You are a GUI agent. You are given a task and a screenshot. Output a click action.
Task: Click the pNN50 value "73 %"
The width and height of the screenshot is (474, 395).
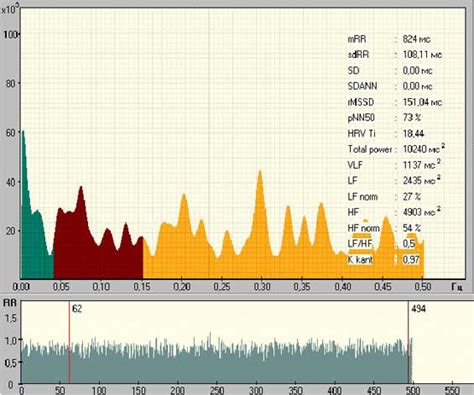pyautogui.click(x=412, y=118)
